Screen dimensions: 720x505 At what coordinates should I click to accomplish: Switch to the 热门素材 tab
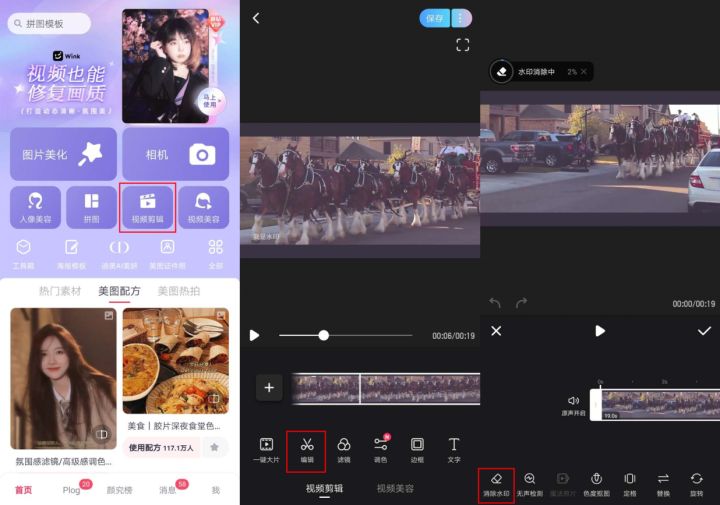[60, 291]
